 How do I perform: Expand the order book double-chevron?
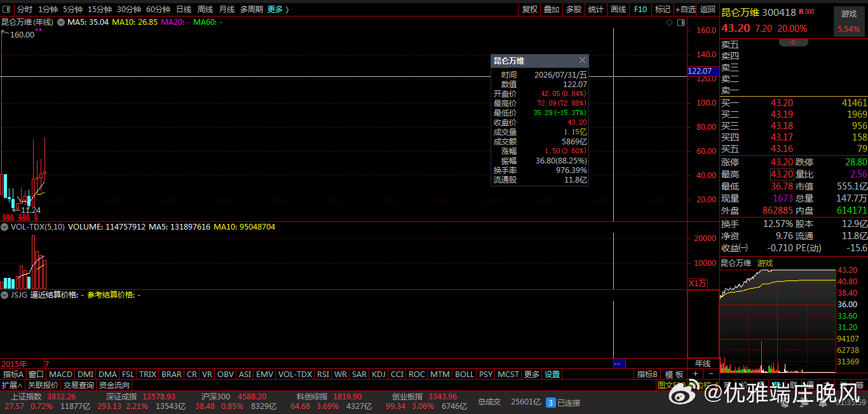point(794,42)
